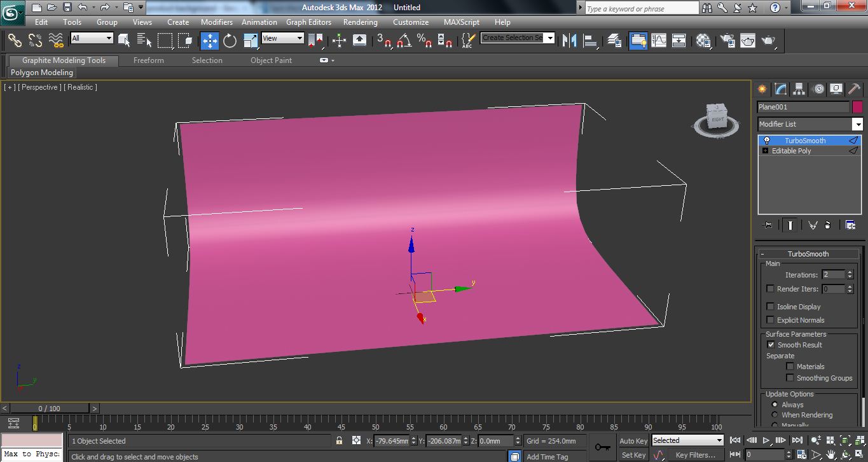Select the Pan View hand icon
Image resolution: width=868 pixels, height=462 pixels.
(x=830, y=454)
